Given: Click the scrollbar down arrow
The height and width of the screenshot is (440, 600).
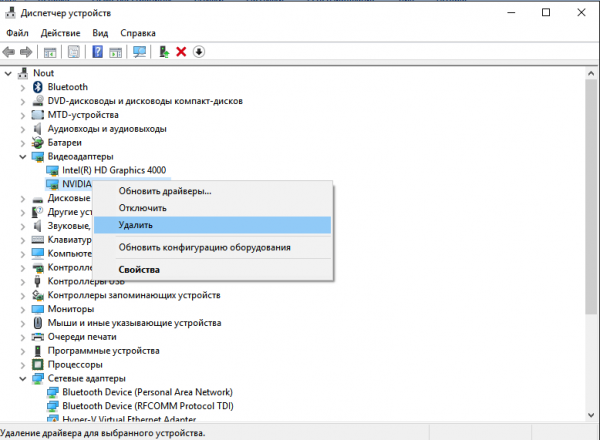Looking at the screenshot, I should pyautogui.click(x=591, y=415).
